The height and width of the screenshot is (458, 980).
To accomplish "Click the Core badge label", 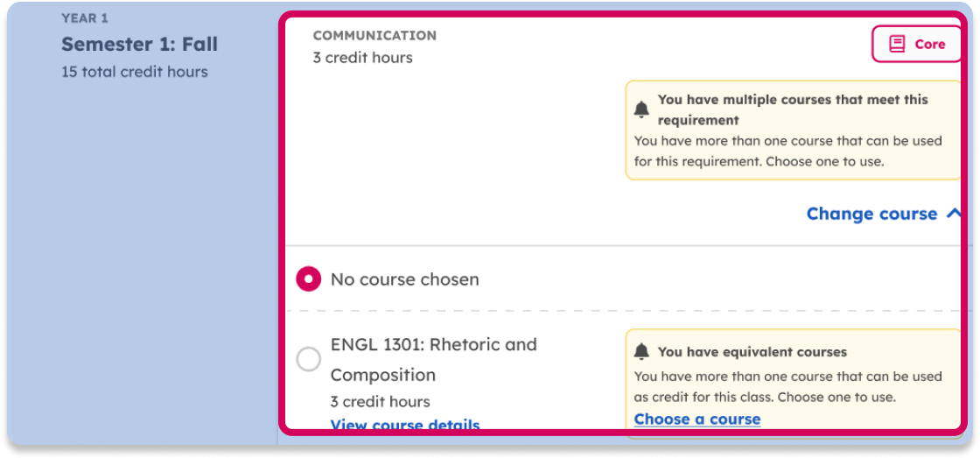I will pyautogui.click(x=930, y=44).
